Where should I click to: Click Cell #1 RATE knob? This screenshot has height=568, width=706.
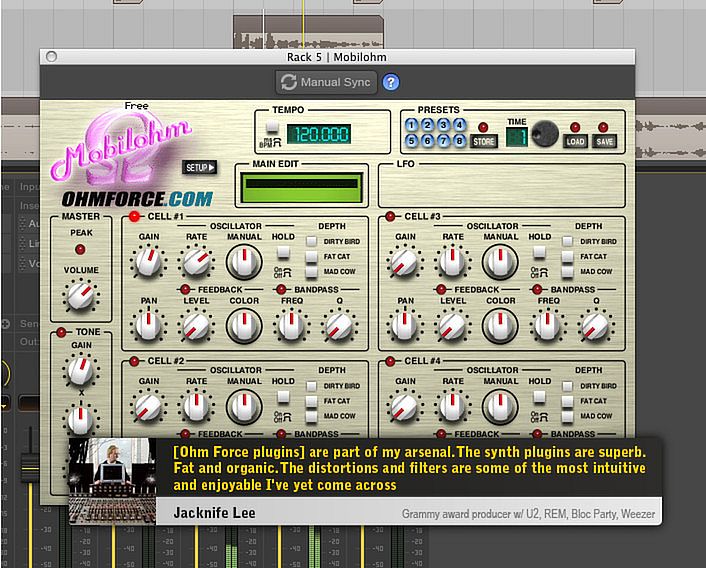coord(196,262)
